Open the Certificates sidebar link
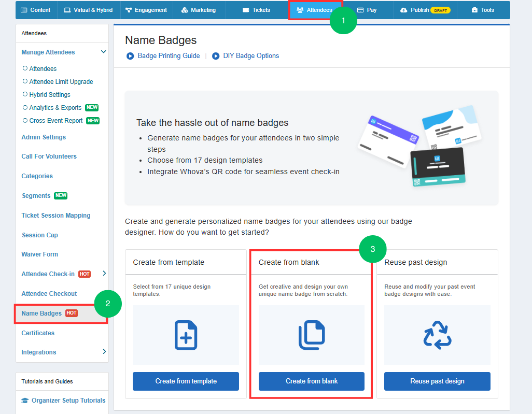Image resolution: width=532 pixels, height=414 pixels. (38, 333)
